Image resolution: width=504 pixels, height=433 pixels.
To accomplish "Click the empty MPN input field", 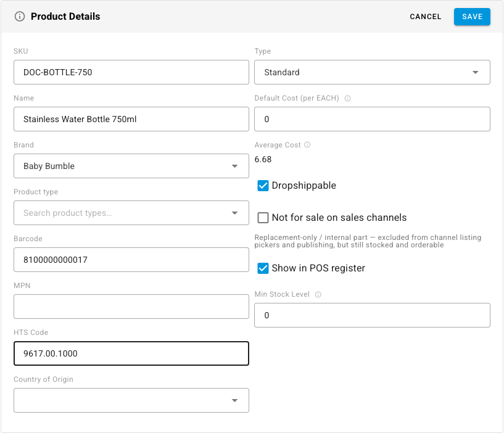I will tap(131, 307).
